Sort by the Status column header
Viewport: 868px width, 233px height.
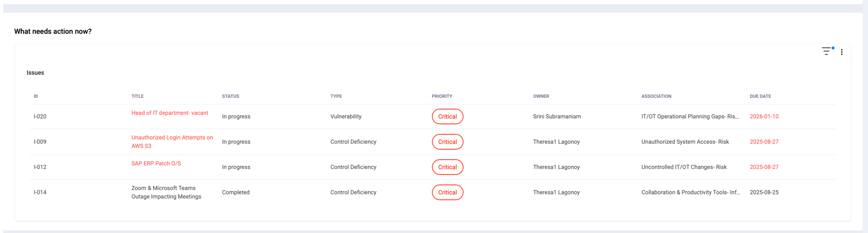coord(230,96)
